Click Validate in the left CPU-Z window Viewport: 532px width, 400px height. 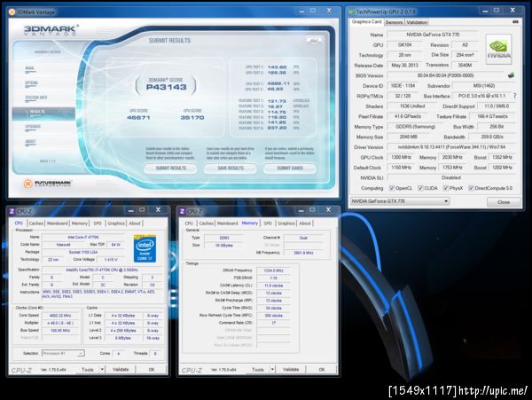[x=121, y=369]
